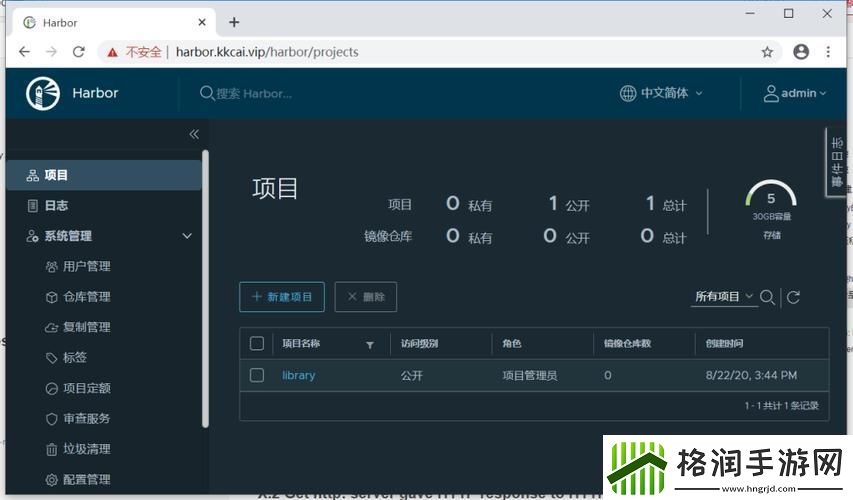
Task: Click the 角色 column header
Action: click(x=512, y=343)
